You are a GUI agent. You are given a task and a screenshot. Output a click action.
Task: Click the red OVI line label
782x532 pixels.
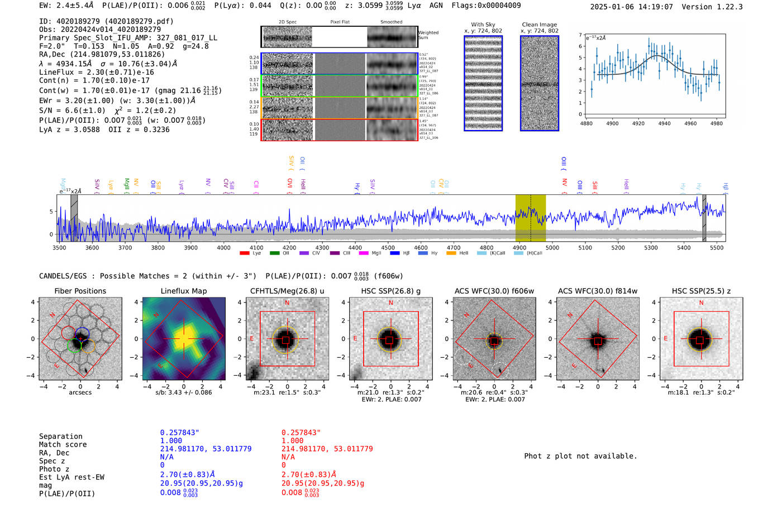click(x=290, y=186)
